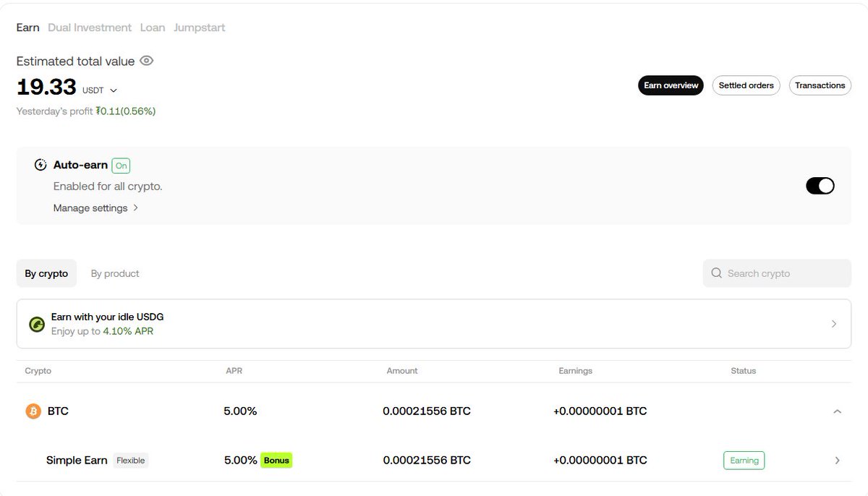The height and width of the screenshot is (496, 868).
Task: Click Enabled for all crypto text
Action: coord(108,187)
